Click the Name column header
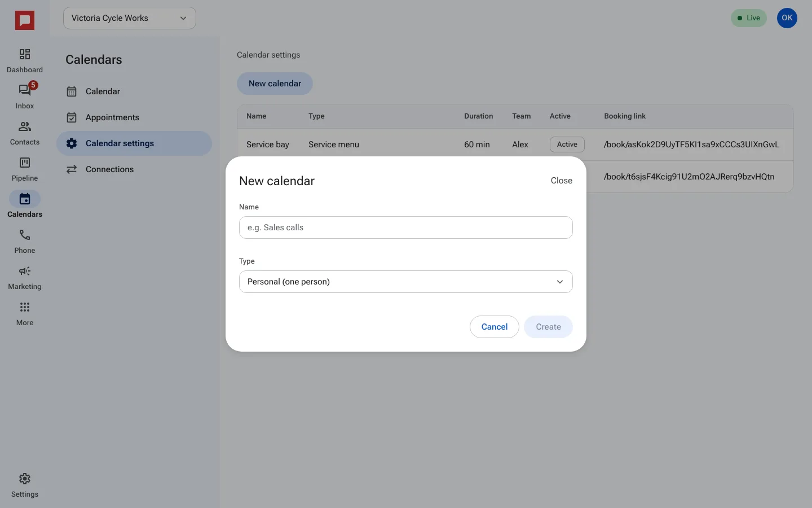The width and height of the screenshot is (812, 508). 257,116
